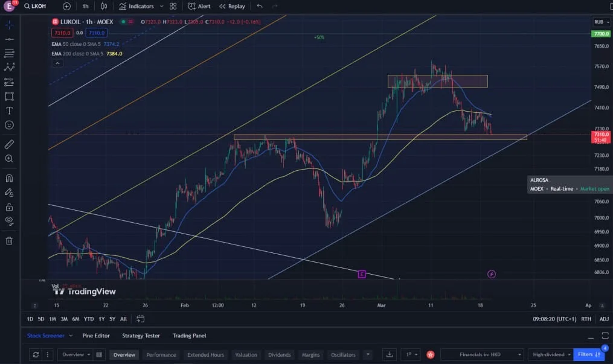
Task: Collapse the indicator legend chevron
Action: pyautogui.click(x=57, y=63)
